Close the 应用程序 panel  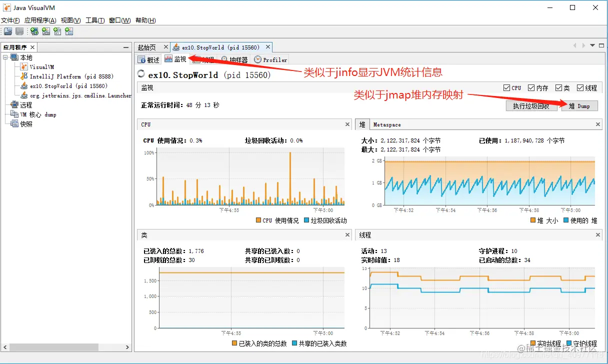[x=32, y=47]
